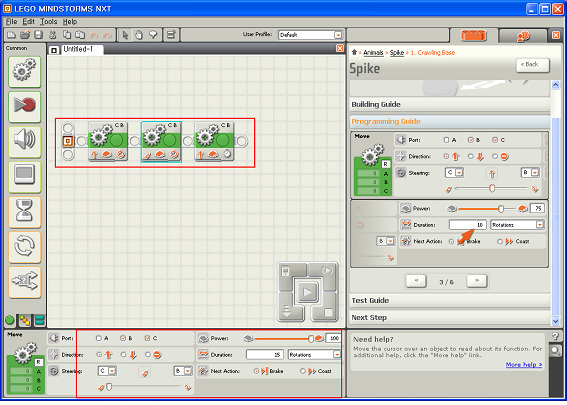
Task: Go to previous programming guide page
Action: point(416,281)
